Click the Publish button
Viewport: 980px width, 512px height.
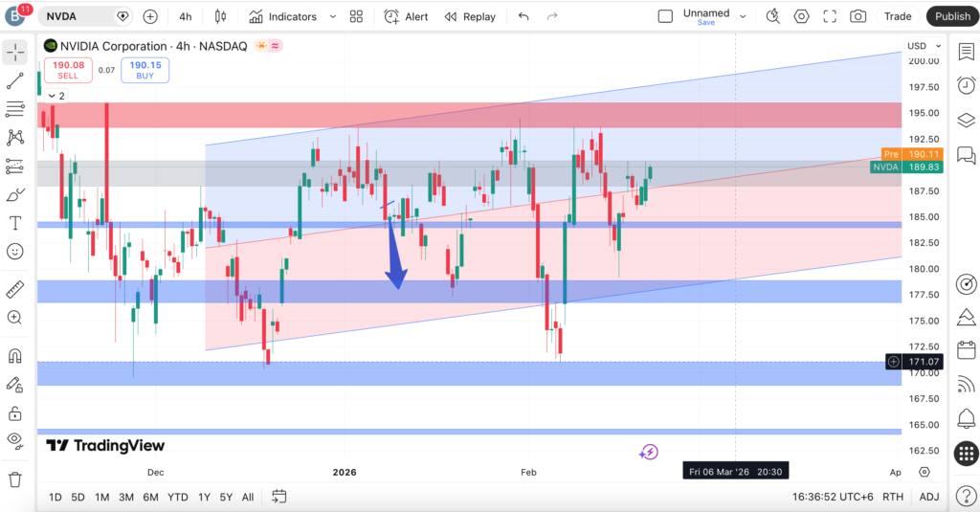point(952,16)
